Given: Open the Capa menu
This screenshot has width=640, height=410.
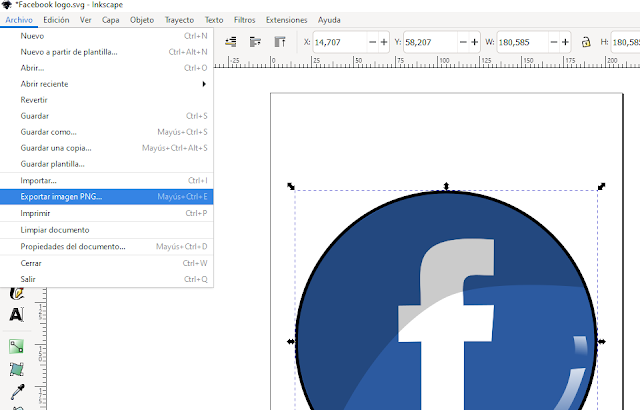Looking at the screenshot, I should click(111, 20).
